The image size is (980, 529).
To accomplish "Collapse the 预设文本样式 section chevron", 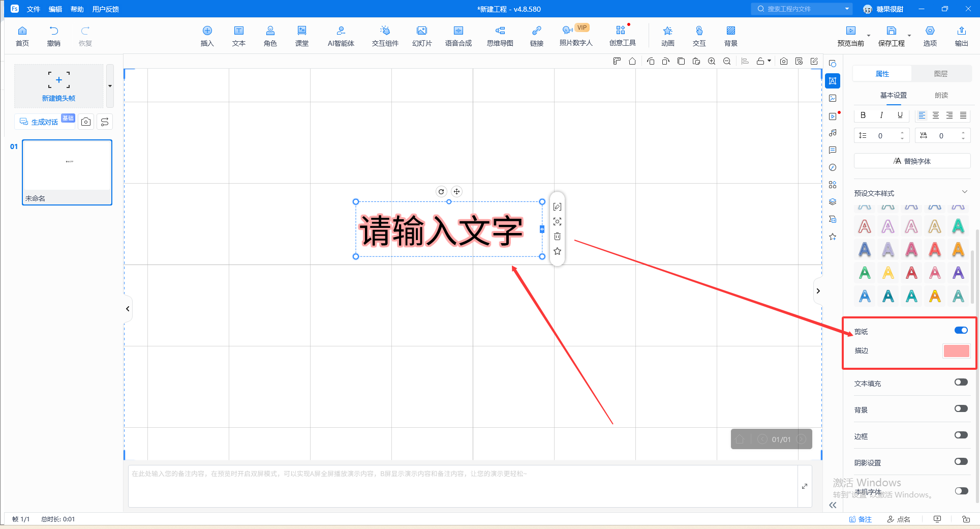I will point(964,192).
